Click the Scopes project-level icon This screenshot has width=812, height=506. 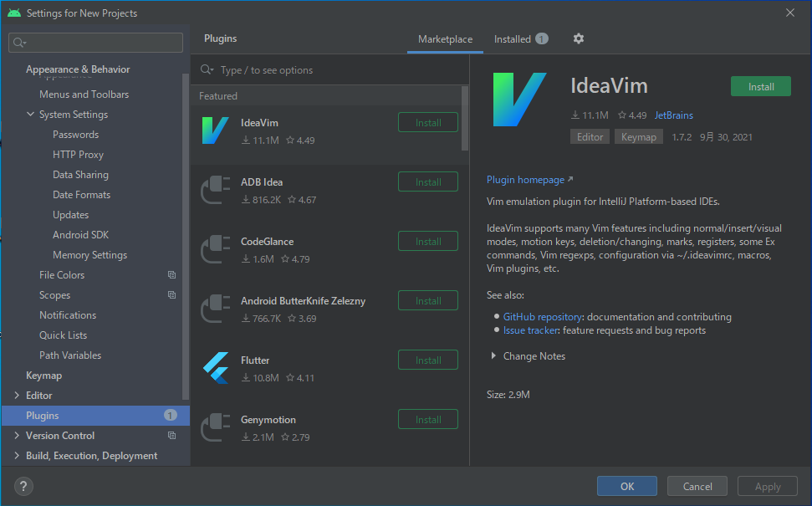tap(172, 295)
